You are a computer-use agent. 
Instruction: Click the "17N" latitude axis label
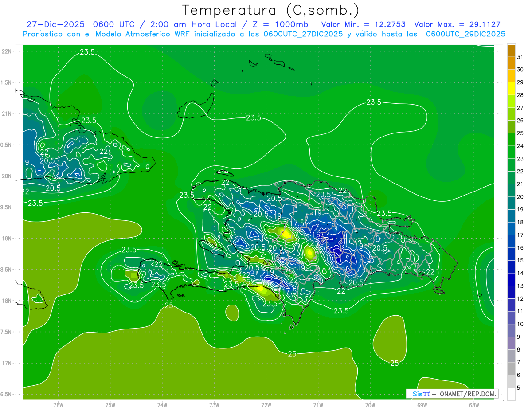coord(7,363)
